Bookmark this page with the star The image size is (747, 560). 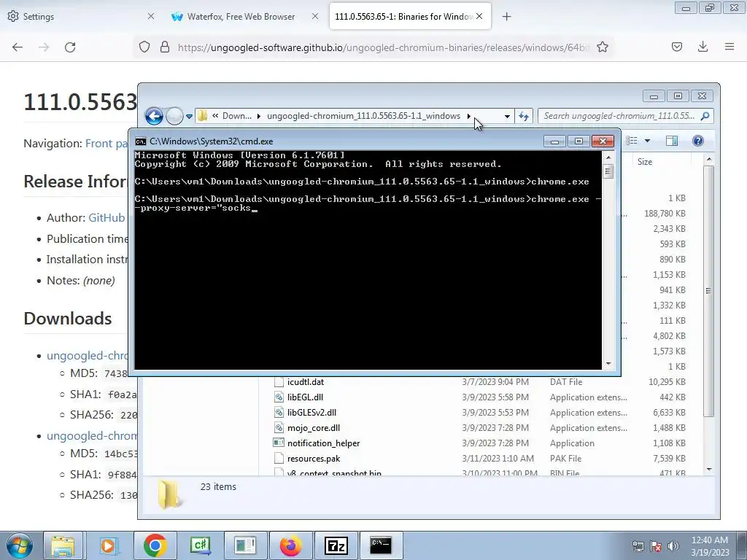(x=602, y=47)
